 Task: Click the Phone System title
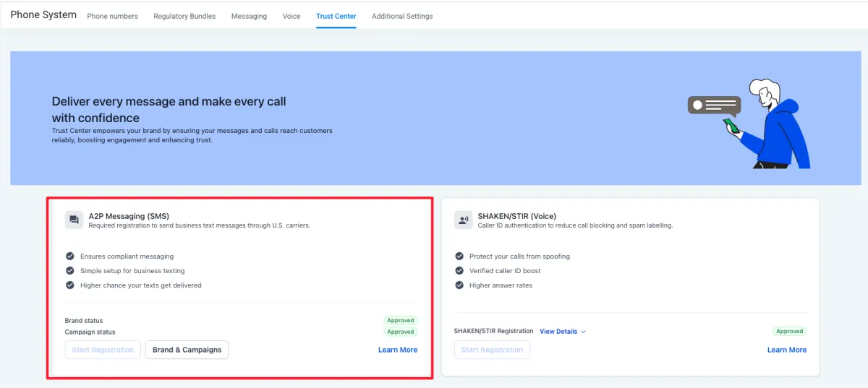pos(43,14)
